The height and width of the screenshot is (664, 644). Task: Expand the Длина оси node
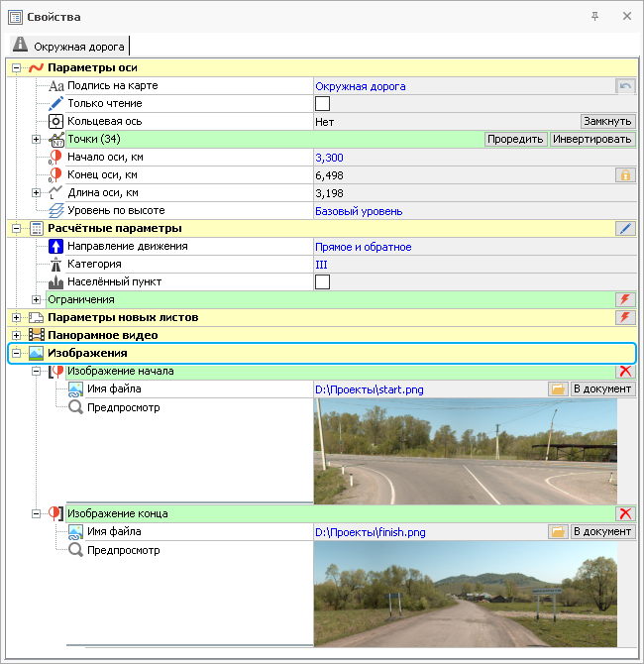pyautogui.click(x=36, y=192)
